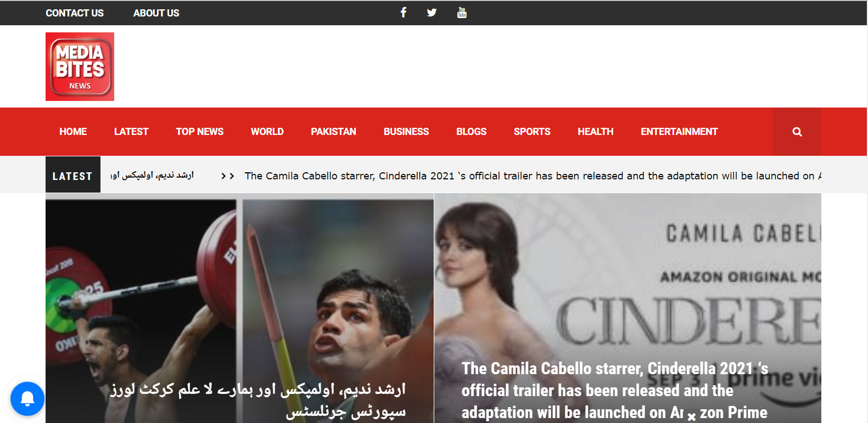The image size is (868, 423).
Task: Click the Media Bites News logo
Action: pos(80,66)
